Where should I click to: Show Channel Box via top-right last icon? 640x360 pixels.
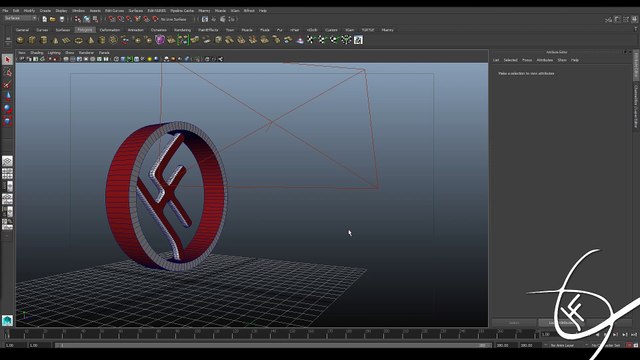[x=635, y=19]
